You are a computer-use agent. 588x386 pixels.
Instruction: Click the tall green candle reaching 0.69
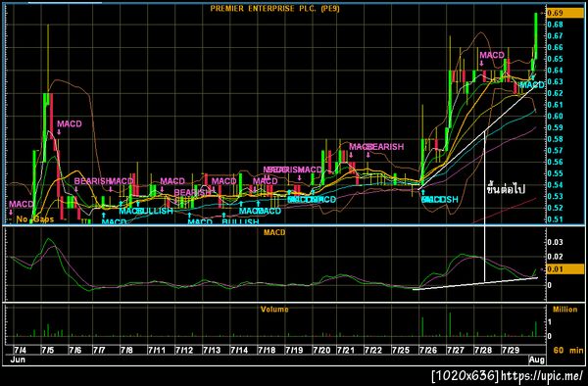tap(536, 35)
